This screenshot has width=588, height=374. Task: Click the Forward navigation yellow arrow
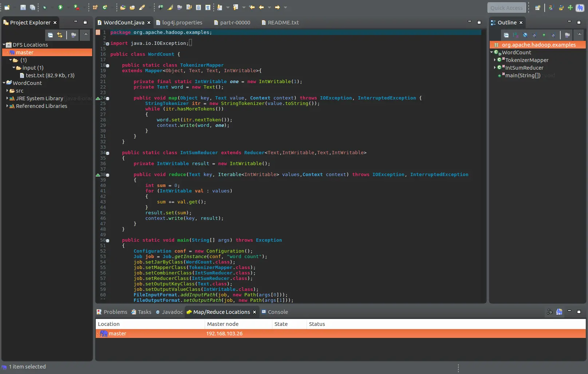277,7
